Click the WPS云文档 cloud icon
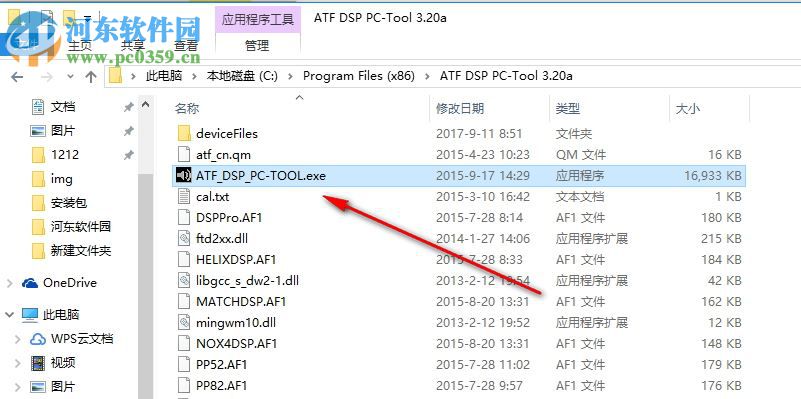 pyautogui.click(x=38, y=339)
